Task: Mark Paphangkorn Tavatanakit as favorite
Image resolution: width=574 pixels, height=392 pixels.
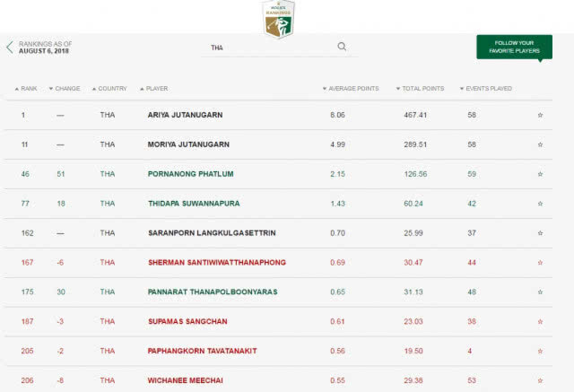Action: [540, 351]
